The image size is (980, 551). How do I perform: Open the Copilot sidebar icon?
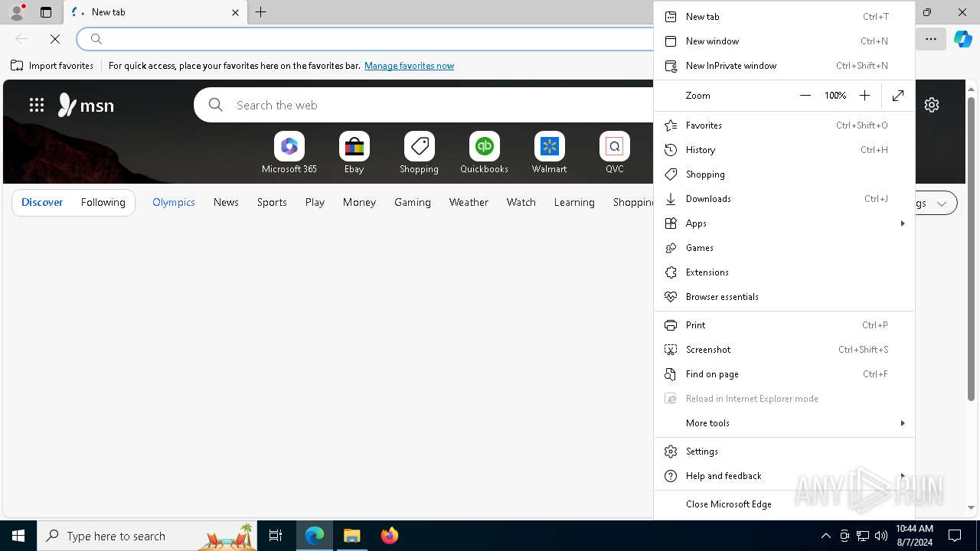pos(962,38)
